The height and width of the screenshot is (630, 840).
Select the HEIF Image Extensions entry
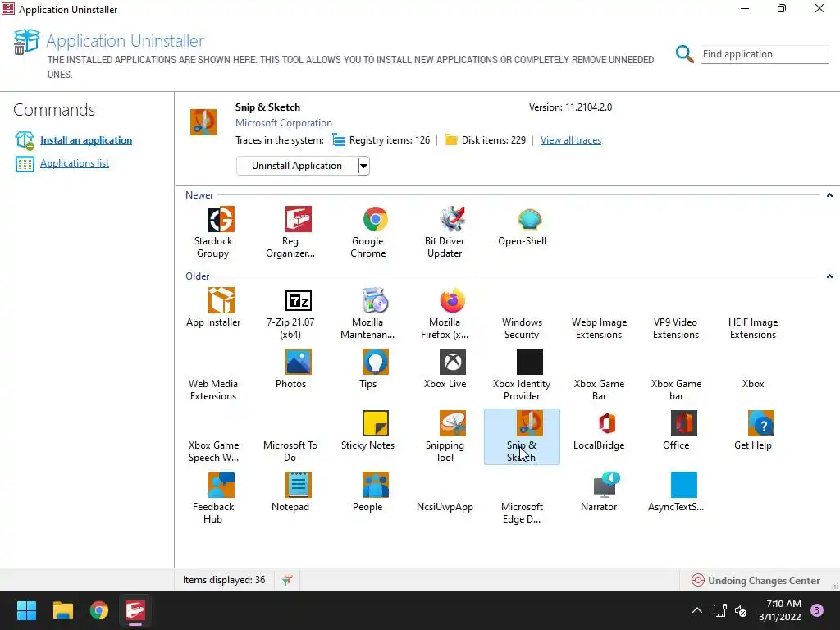coord(753,328)
